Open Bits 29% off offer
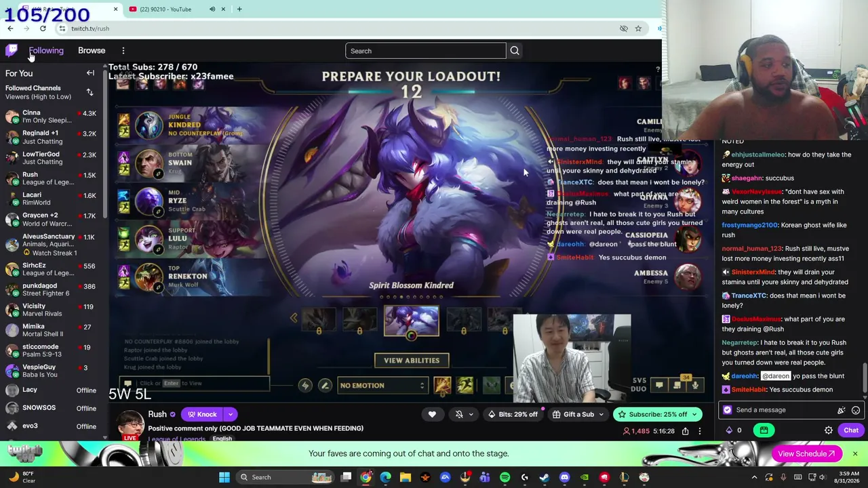 tap(514, 414)
